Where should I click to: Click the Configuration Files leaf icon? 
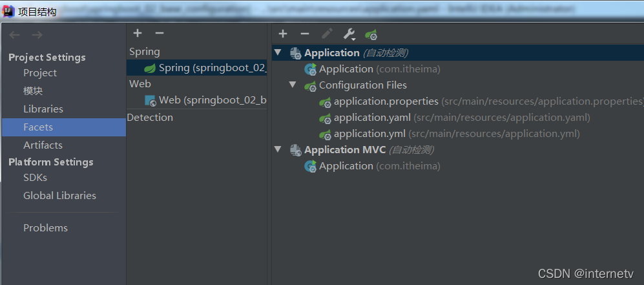coord(311,85)
